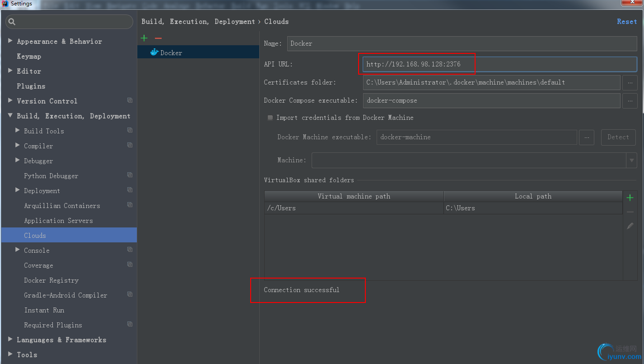
Task: Click the Local path column header
Action: [533, 196]
